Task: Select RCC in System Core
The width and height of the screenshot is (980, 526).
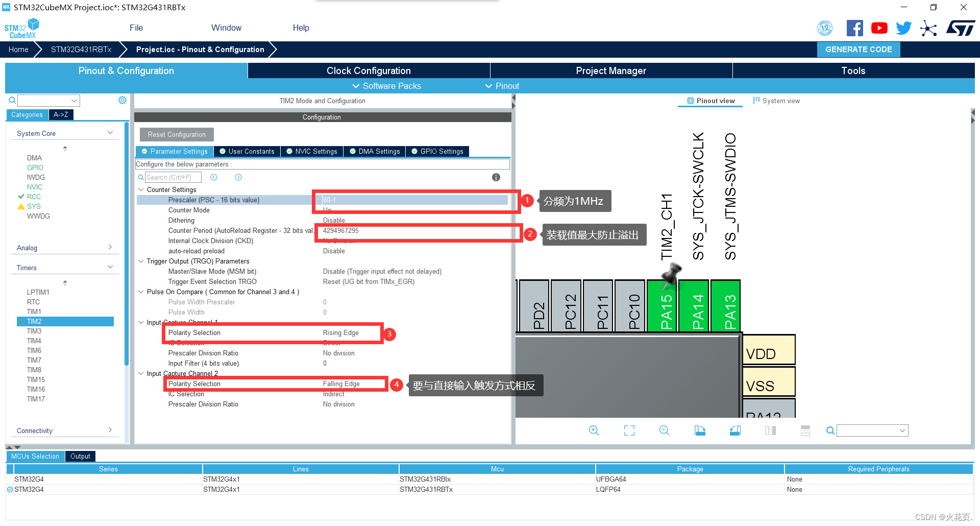Action: (x=34, y=197)
